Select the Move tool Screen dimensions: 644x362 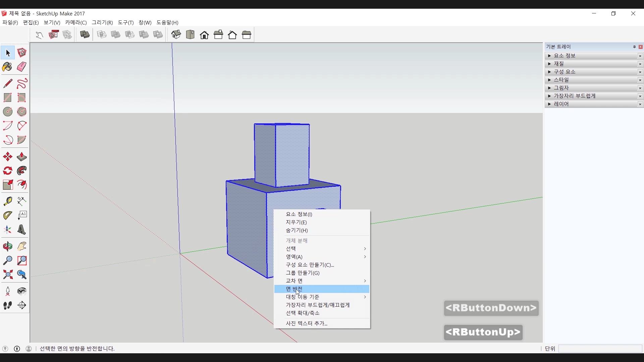tap(7, 157)
